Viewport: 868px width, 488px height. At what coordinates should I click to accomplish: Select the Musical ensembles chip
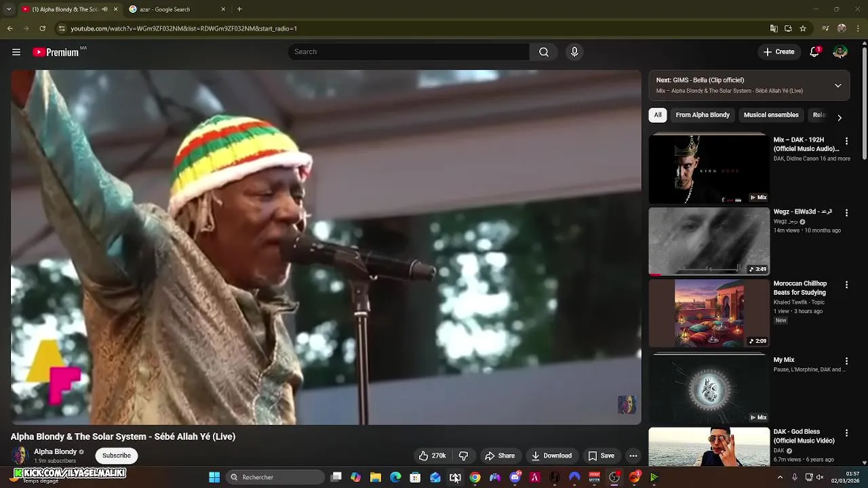(x=771, y=115)
